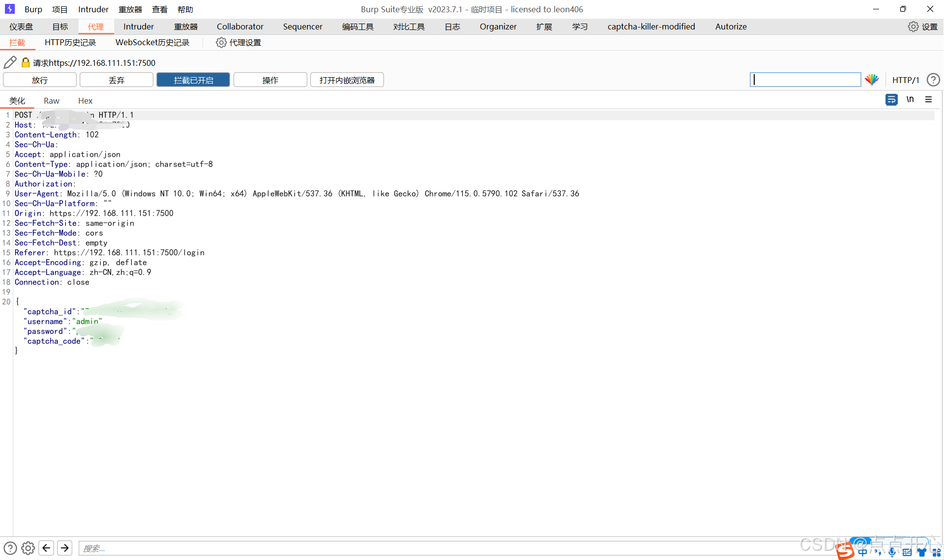Image resolution: width=944 pixels, height=560 pixels.
Task: Switch message view to 美化
Action: 17,101
